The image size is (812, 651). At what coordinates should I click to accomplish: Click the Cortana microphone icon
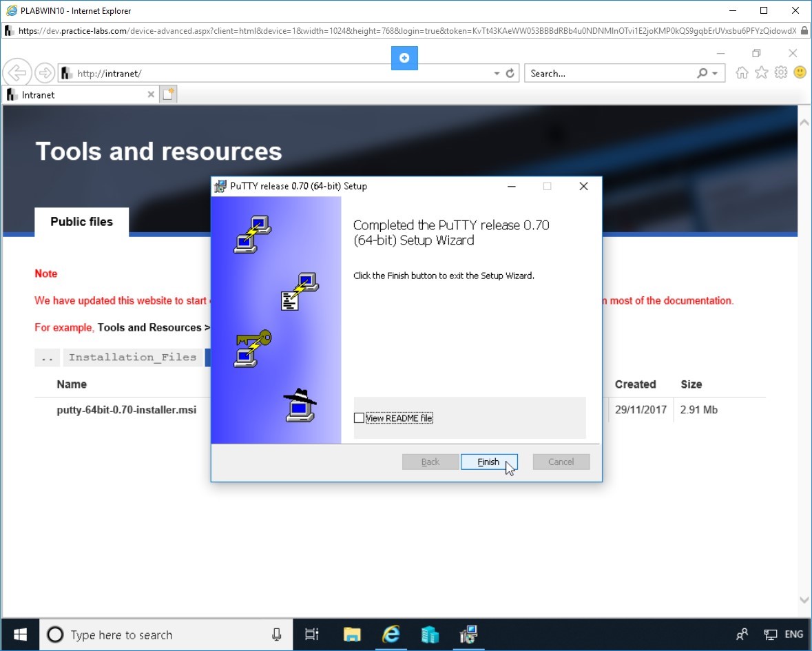[277, 634]
